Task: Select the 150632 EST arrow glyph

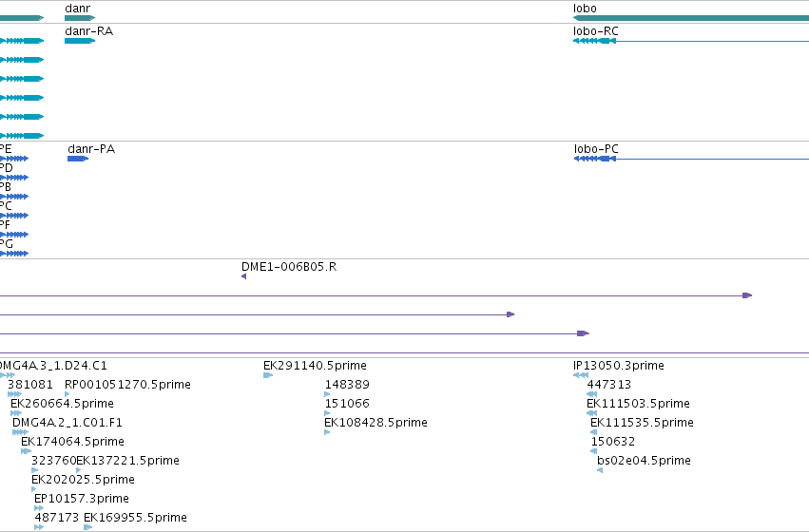Action: coord(594,451)
